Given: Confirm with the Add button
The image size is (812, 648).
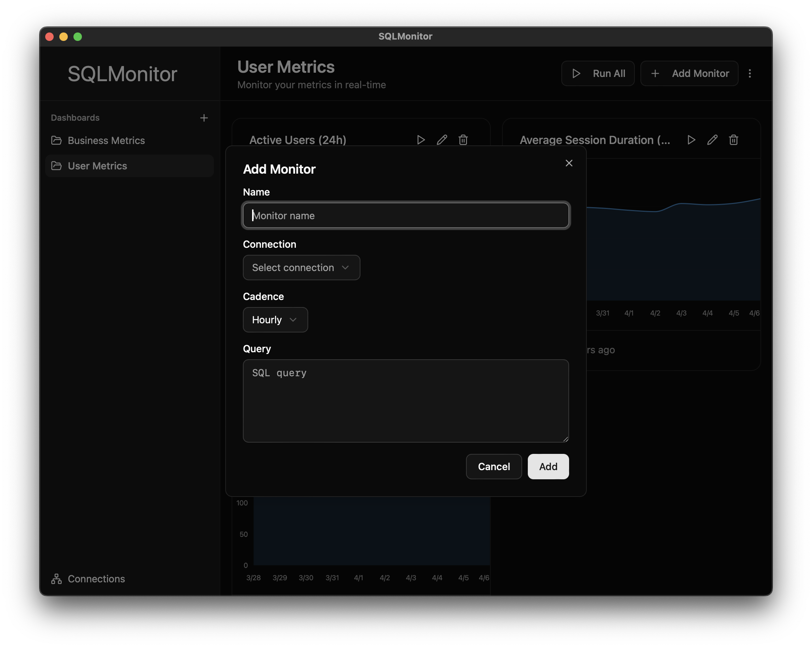Looking at the screenshot, I should click(x=548, y=467).
